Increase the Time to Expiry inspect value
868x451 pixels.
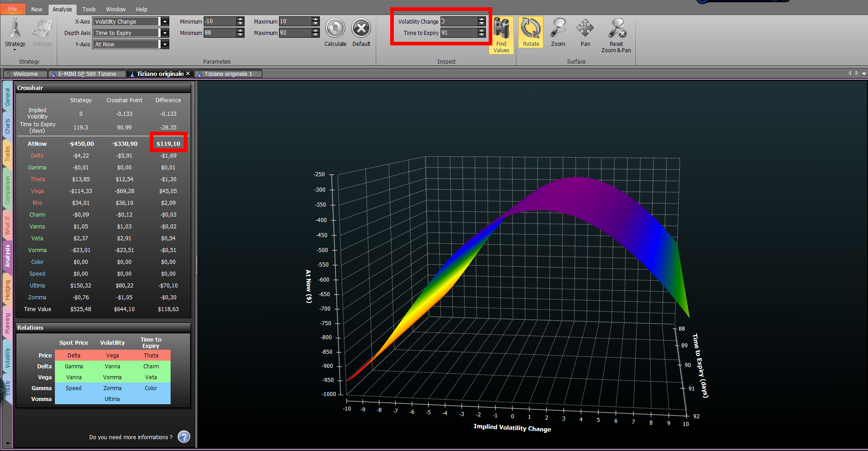point(481,30)
